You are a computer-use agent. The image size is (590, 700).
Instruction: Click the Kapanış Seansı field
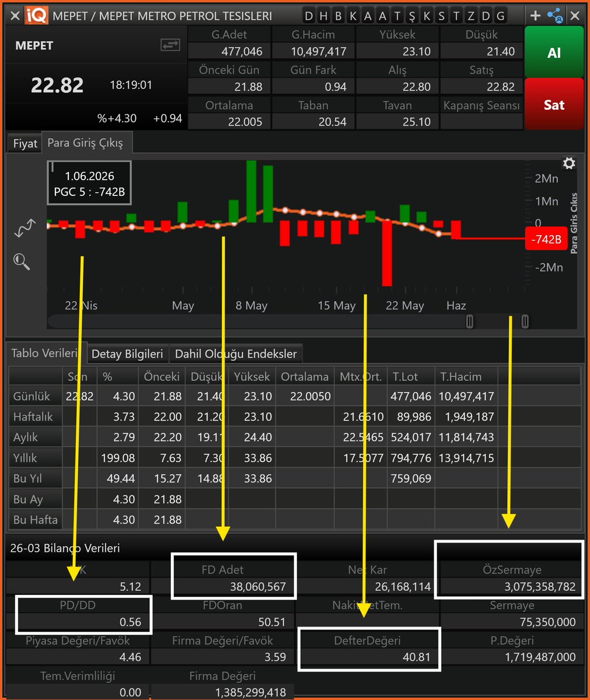[481, 122]
